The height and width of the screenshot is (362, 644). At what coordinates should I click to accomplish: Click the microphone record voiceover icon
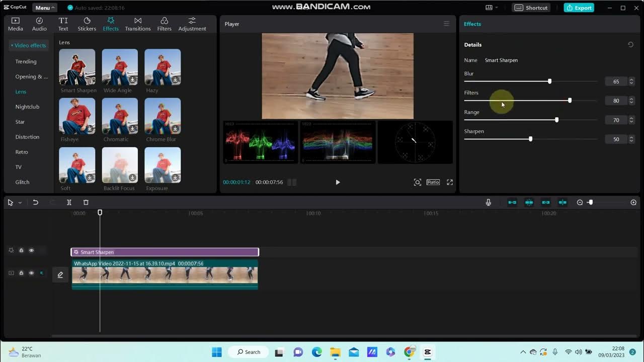(488, 202)
